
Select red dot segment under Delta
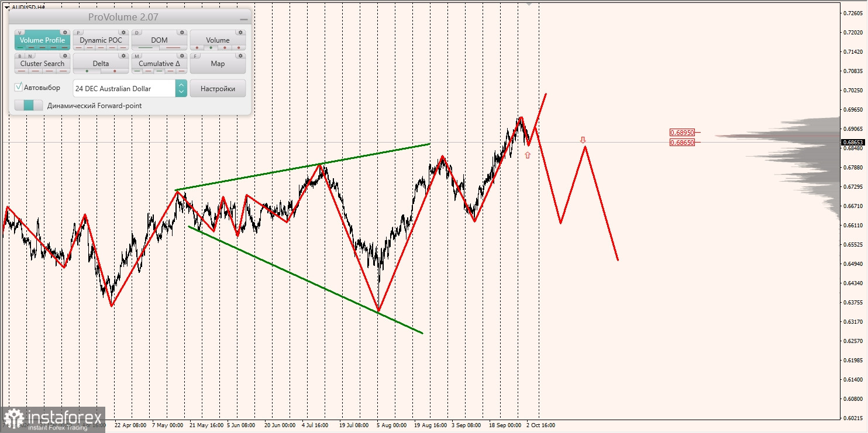pos(115,71)
